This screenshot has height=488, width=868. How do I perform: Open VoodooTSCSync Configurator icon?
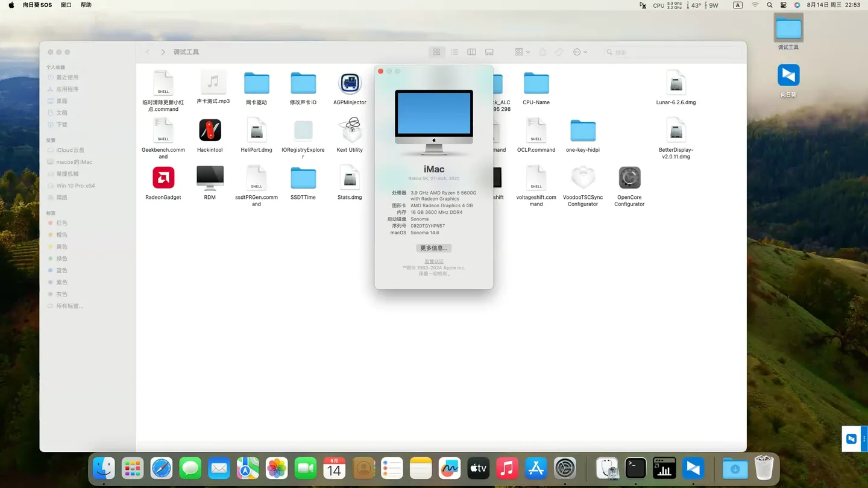[x=582, y=178]
